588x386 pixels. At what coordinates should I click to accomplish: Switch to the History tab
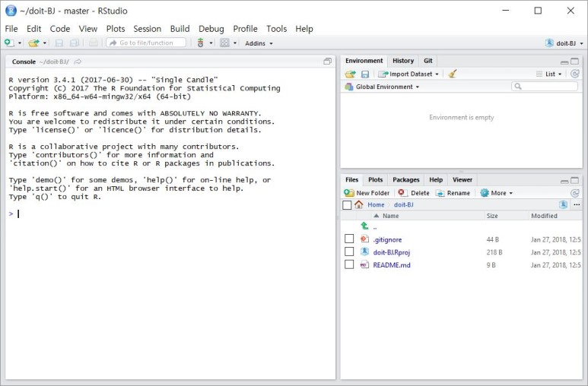pos(403,61)
